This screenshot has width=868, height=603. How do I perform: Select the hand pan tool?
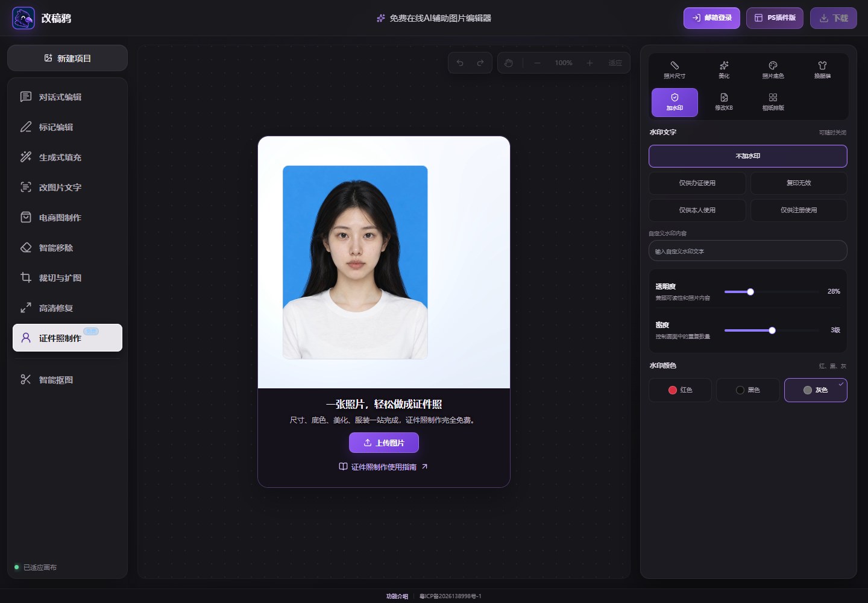(509, 63)
